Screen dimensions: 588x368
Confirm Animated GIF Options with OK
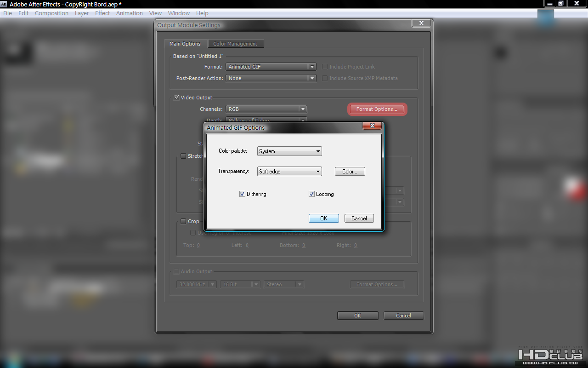click(x=324, y=218)
